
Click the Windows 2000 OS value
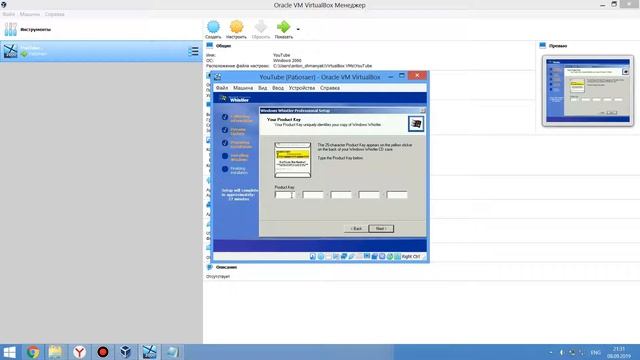pos(287,60)
